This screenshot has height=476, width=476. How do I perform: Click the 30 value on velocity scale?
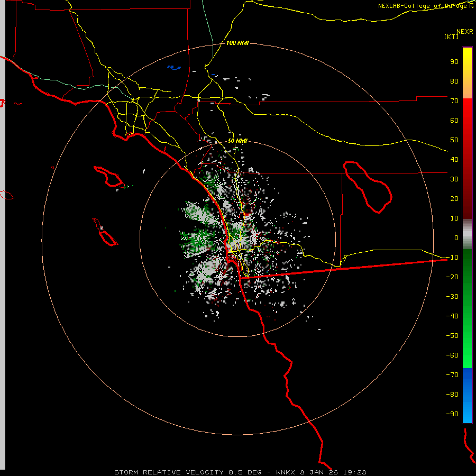pos(454,179)
